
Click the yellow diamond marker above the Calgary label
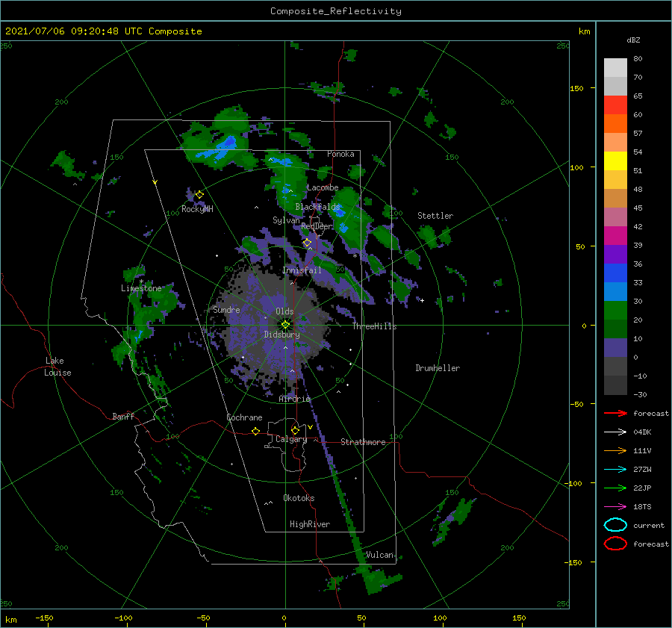(295, 430)
